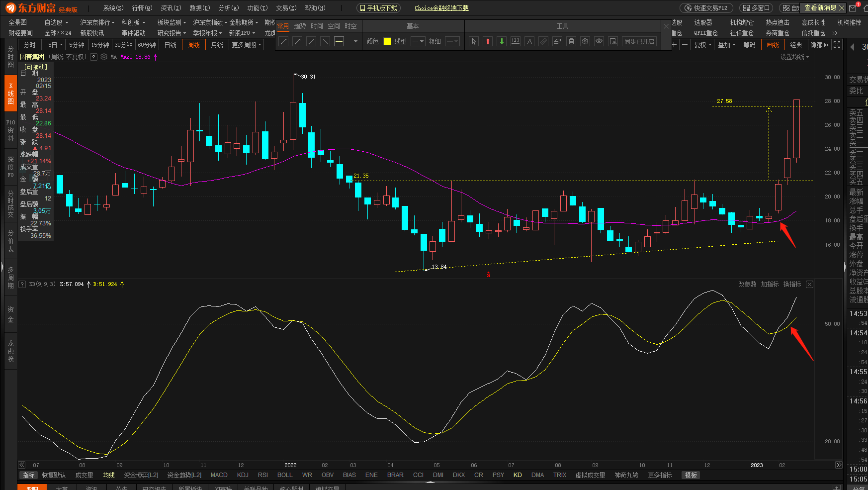868x490 pixels.
Task: Open the line thickness dropdown
Action: coord(452,42)
